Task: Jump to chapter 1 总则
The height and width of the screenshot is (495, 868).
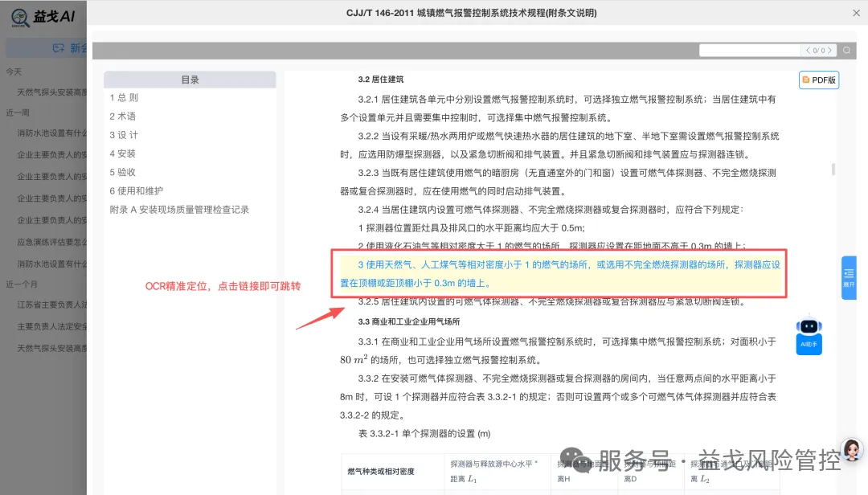Action: tap(124, 97)
